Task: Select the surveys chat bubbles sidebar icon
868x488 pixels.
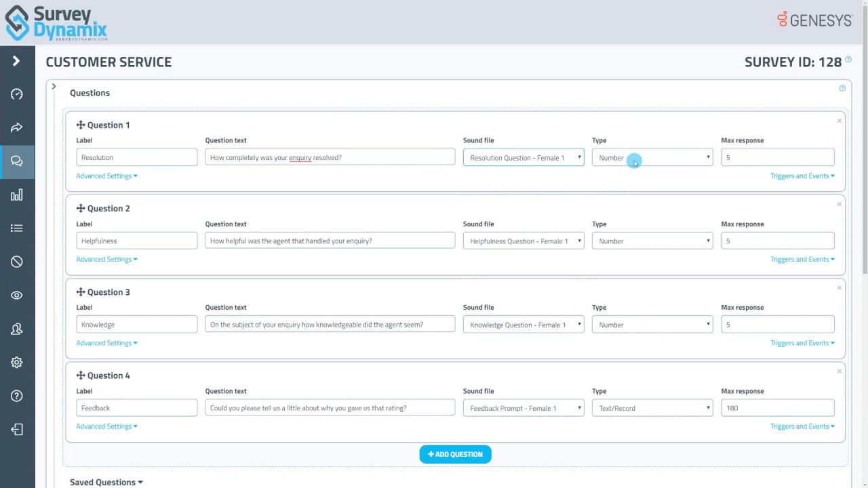Action: click(x=17, y=161)
